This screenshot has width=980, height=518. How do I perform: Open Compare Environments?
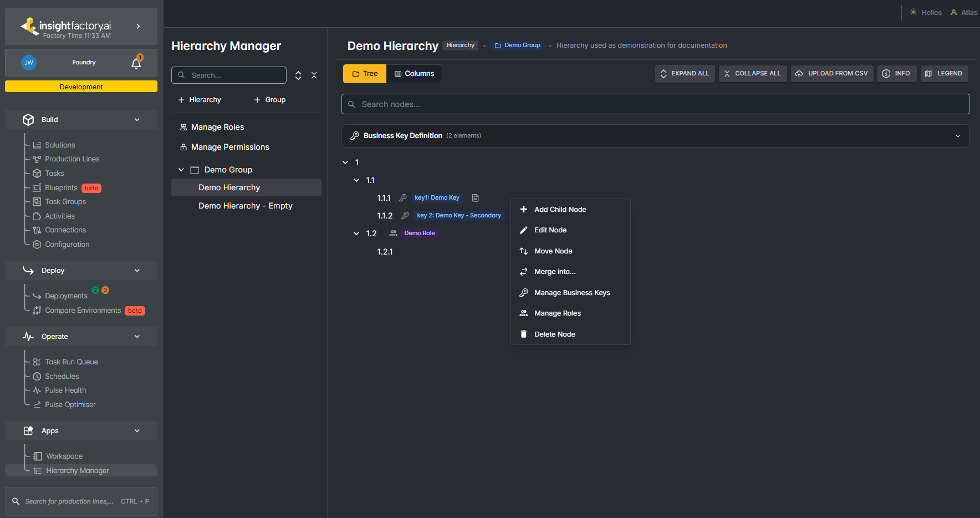click(83, 311)
